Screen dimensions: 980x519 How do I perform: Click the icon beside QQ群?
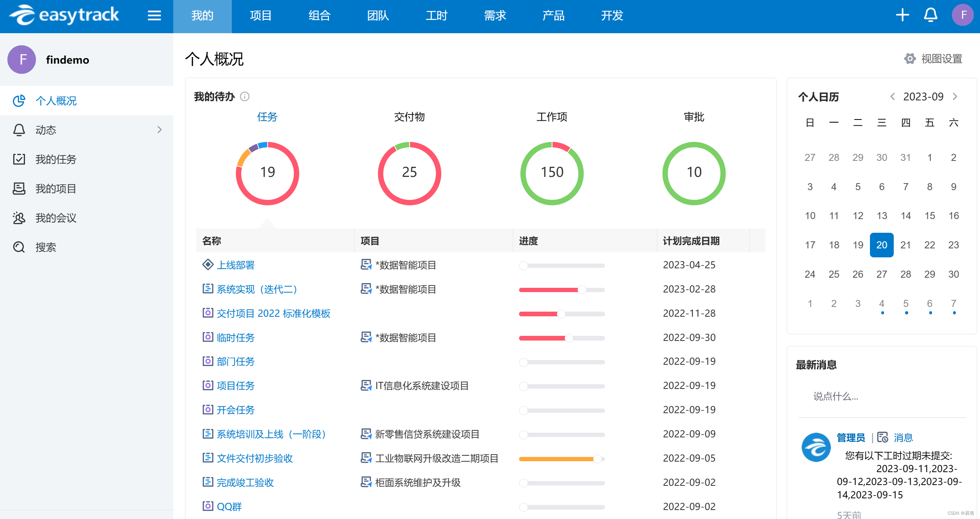(208, 506)
